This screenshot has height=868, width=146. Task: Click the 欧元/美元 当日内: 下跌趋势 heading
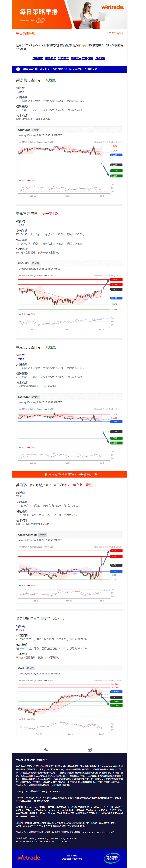pos(36,347)
